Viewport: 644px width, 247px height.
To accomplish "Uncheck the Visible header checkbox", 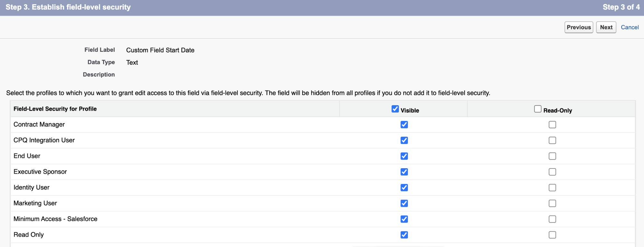I will coord(395,109).
